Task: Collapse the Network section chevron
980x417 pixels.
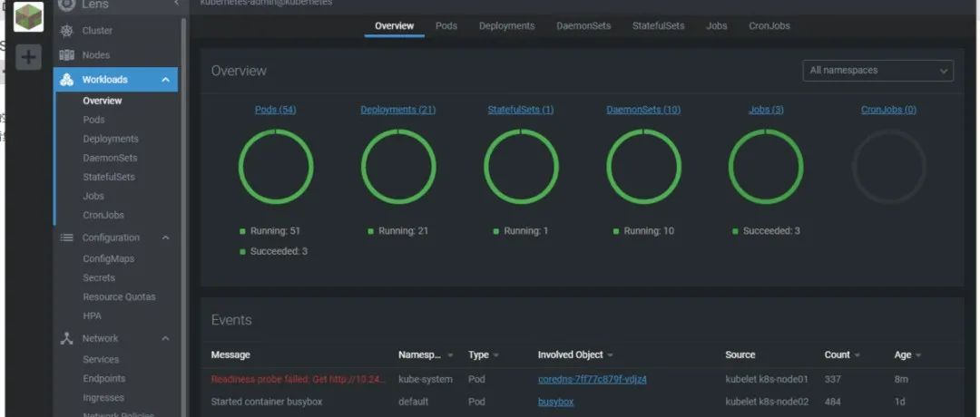Action: [166, 338]
